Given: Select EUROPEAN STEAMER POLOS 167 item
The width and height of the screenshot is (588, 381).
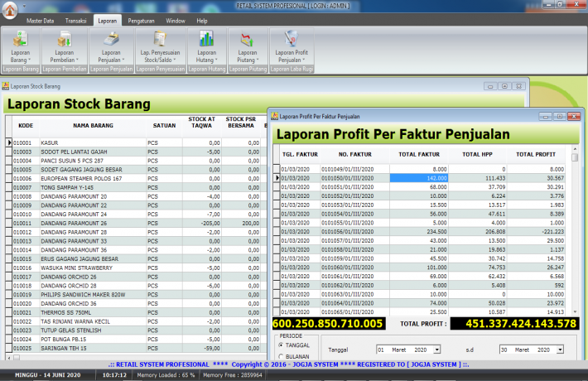Looking at the screenshot, I should click(81, 179).
